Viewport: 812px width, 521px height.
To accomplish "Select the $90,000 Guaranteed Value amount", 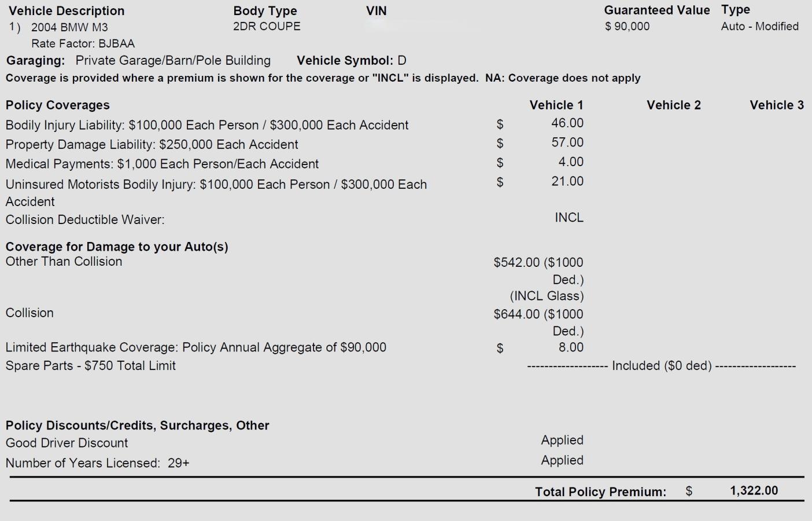I will pos(627,26).
